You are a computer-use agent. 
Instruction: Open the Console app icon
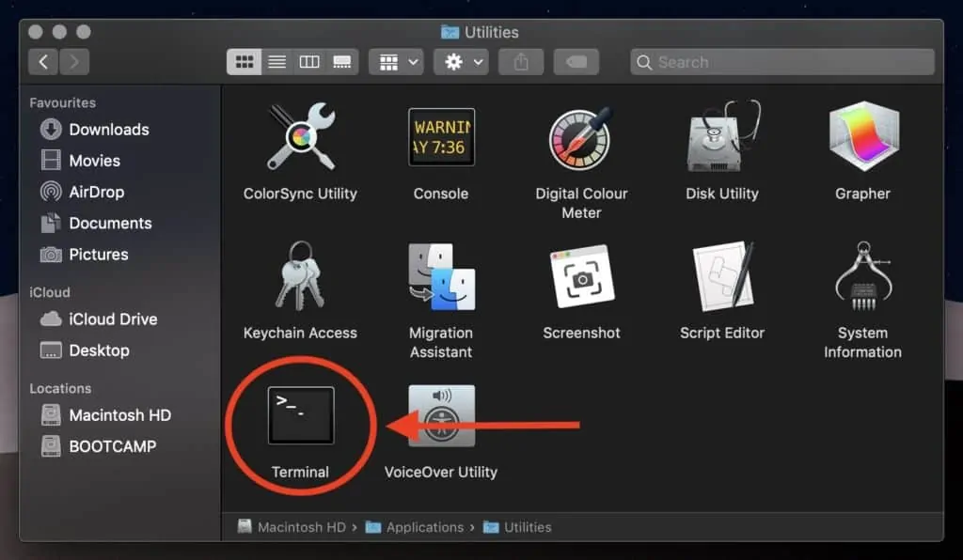(441, 137)
